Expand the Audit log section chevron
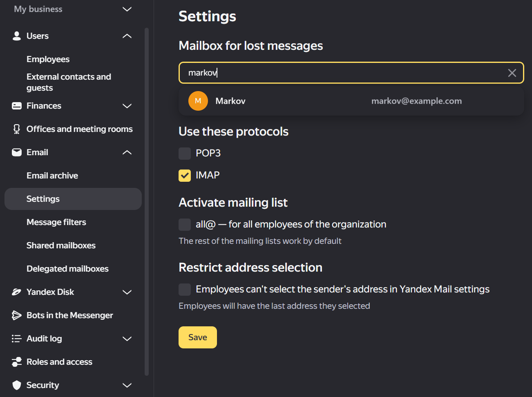532x397 pixels. point(127,339)
